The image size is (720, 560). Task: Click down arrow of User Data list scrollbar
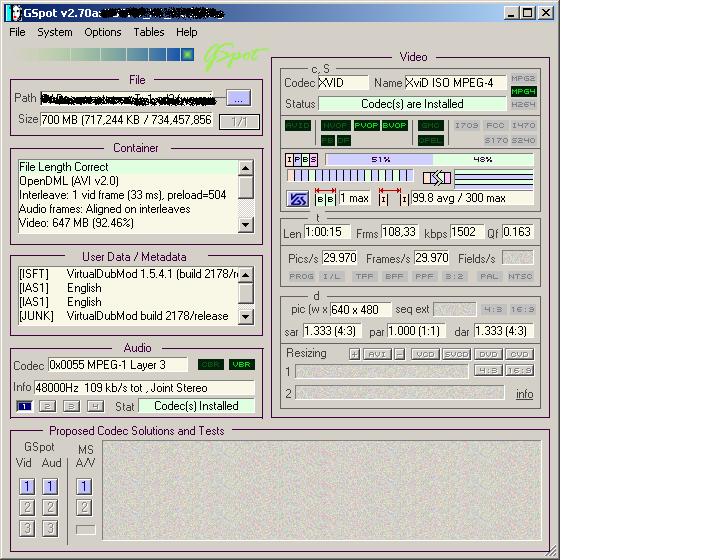point(246,316)
